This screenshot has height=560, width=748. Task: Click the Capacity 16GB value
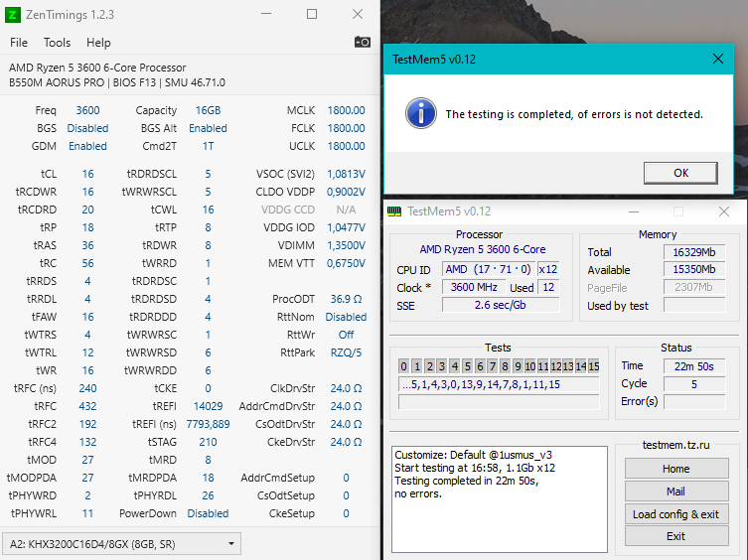click(x=208, y=110)
